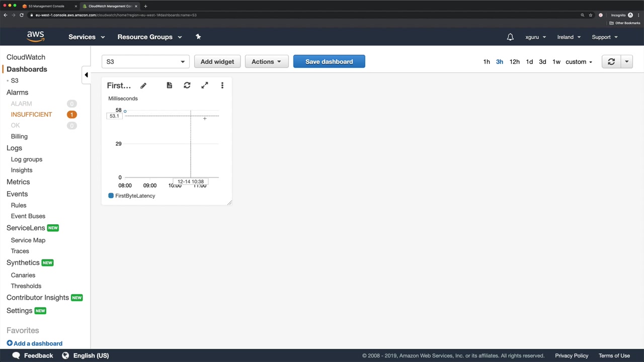Bookmark this page with the star

(x=591, y=15)
